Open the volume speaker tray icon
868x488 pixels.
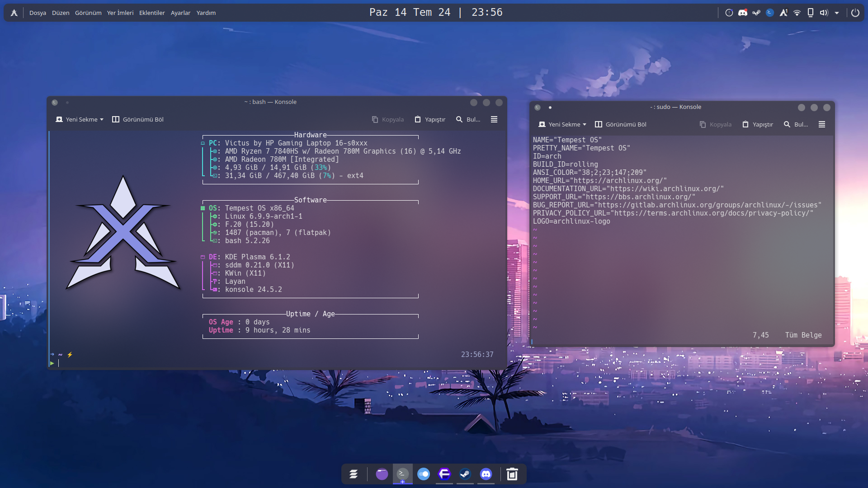tap(824, 13)
